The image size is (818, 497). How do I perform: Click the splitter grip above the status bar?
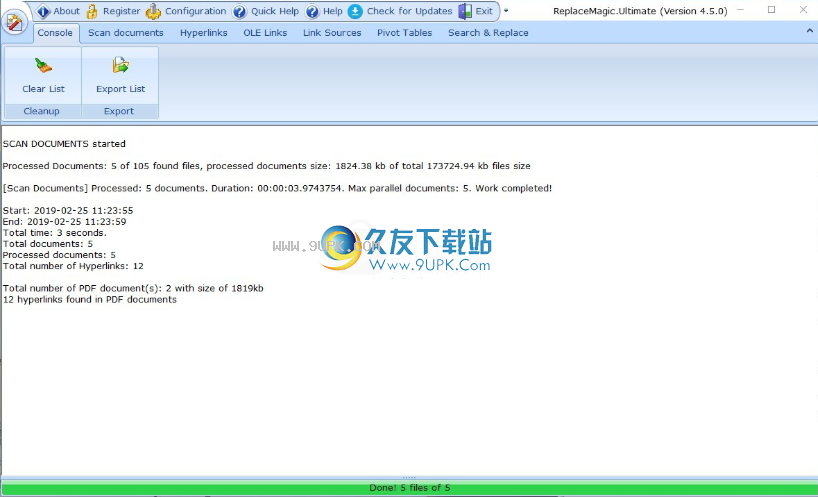409,477
